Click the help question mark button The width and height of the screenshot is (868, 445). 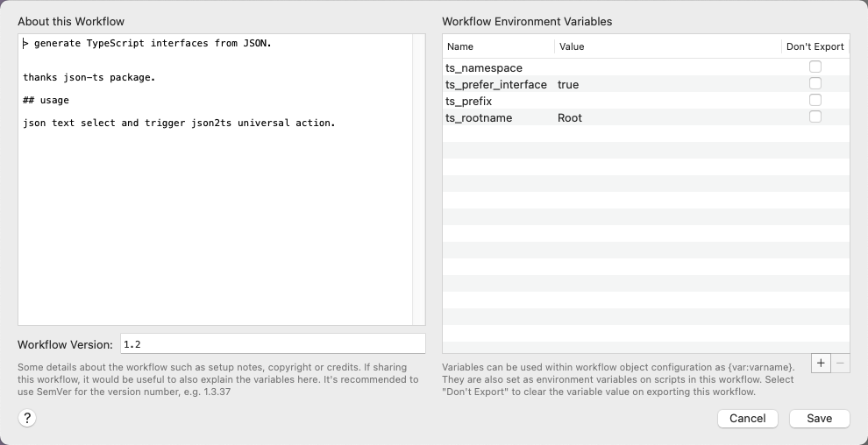(x=27, y=419)
